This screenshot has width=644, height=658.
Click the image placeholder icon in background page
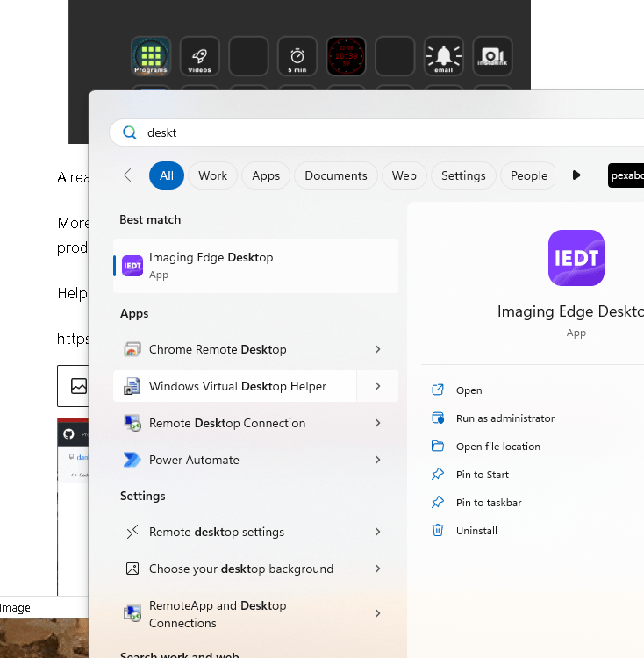click(x=78, y=386)
